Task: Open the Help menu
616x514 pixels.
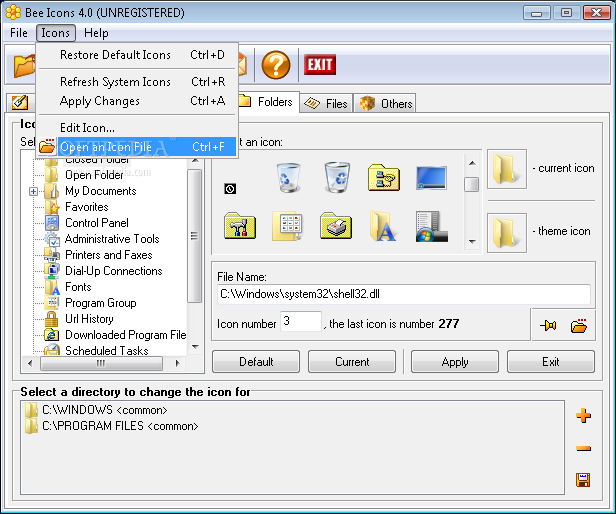Action: [x=96, y=33]
